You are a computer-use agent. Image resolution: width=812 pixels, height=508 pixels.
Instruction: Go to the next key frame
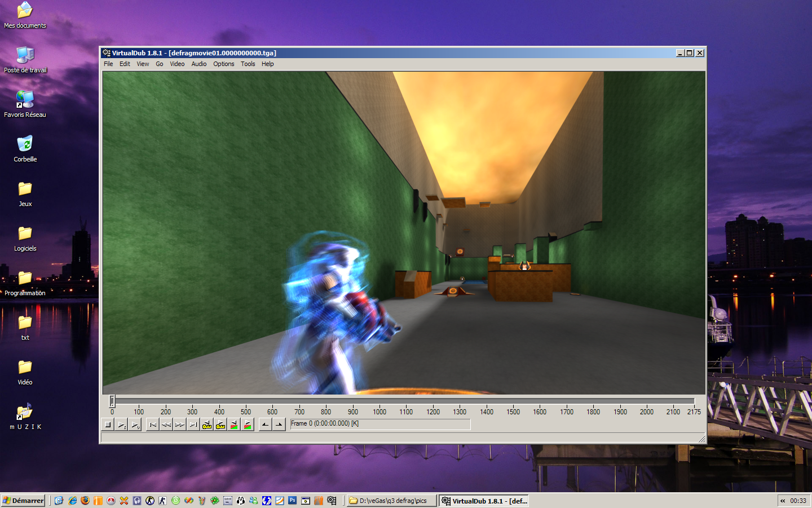(220, 424)
